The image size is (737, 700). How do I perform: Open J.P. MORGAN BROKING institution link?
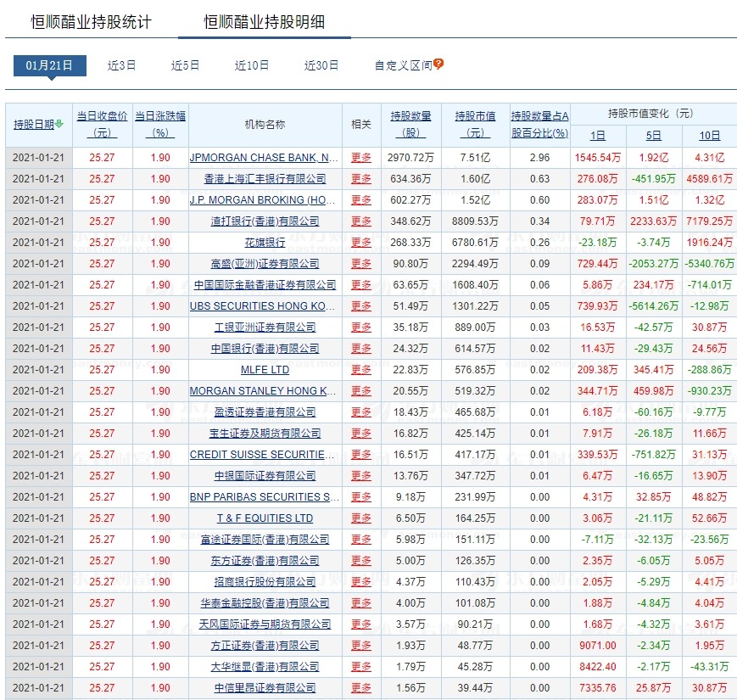[262, 200]
